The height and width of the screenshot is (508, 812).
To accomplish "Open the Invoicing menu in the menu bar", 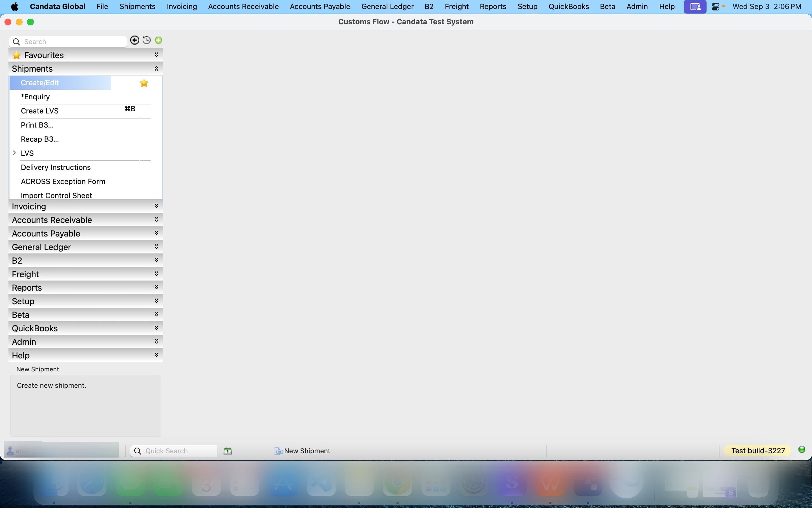I will pos(182,7).
